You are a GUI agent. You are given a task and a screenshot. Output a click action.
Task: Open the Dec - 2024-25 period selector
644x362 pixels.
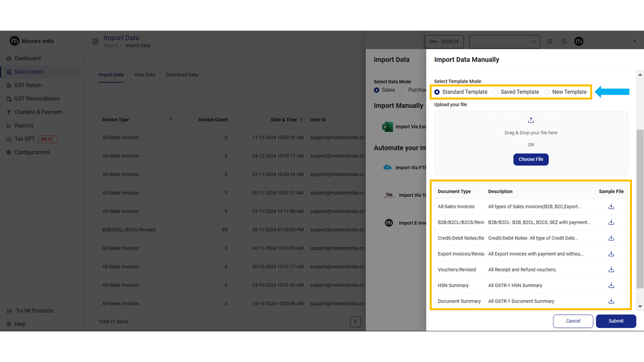(444, 42)
